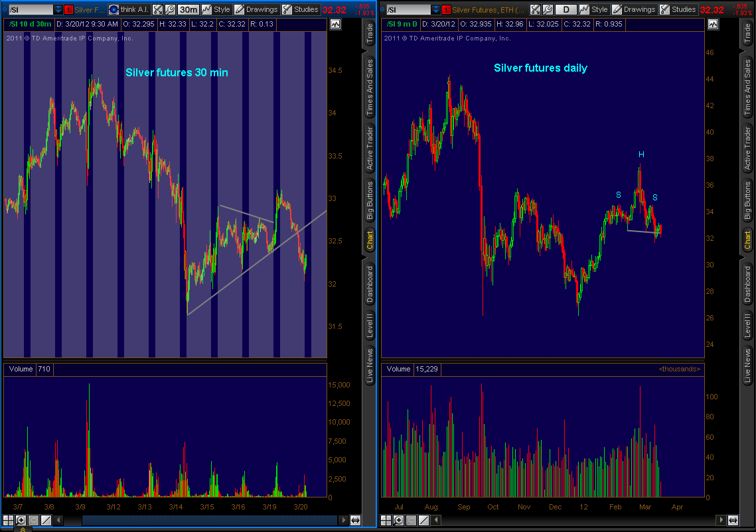
Task: Click left scroll arrow under left chart
Action: click(x=58, y=520)
